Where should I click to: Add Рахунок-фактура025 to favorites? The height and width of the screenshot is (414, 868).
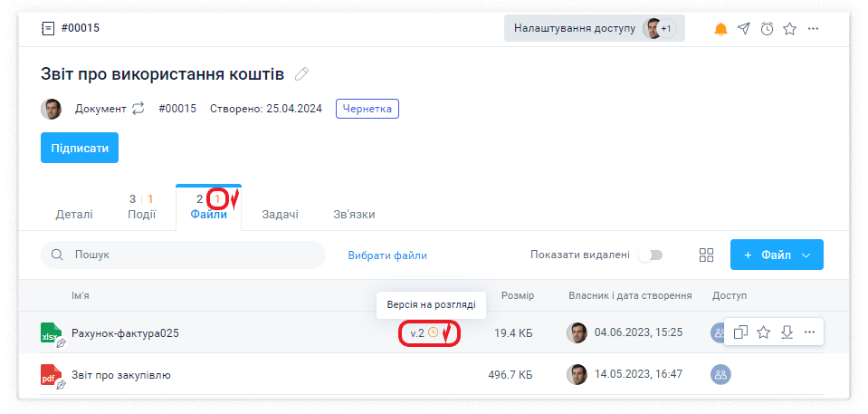point(763,332)
